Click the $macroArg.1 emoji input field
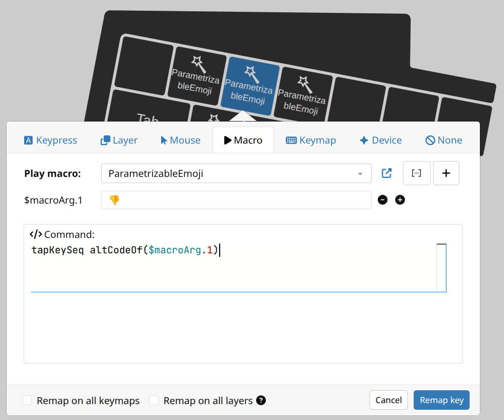 (x=236, y=200)
